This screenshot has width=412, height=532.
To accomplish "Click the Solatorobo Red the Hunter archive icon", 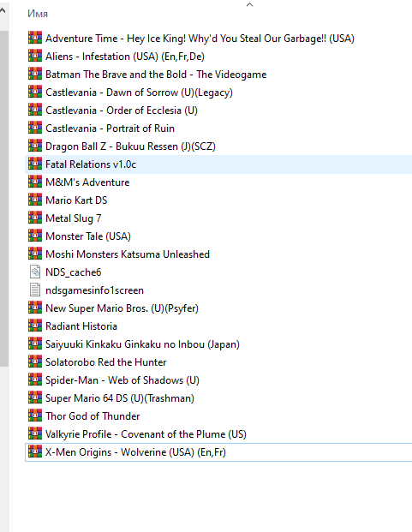I will (x=35, y=362).
